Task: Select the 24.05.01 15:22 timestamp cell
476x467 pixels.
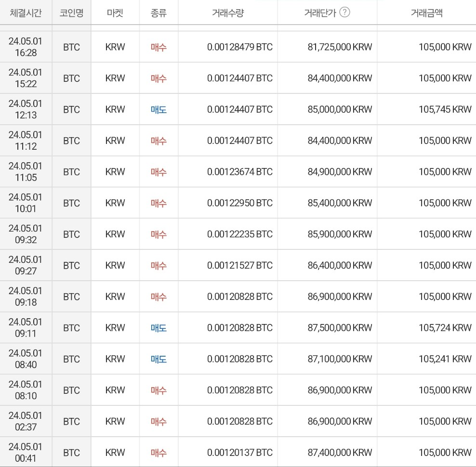Action: tap(26, 78)
